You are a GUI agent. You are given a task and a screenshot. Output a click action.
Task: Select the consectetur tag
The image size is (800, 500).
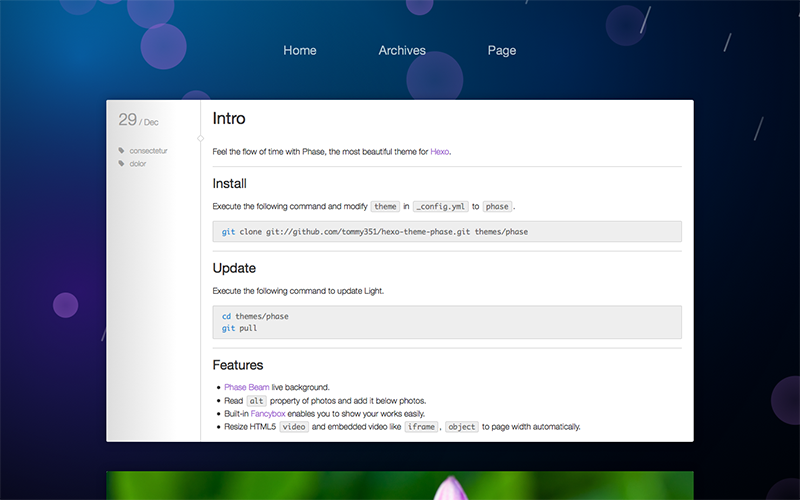[150, 151]
